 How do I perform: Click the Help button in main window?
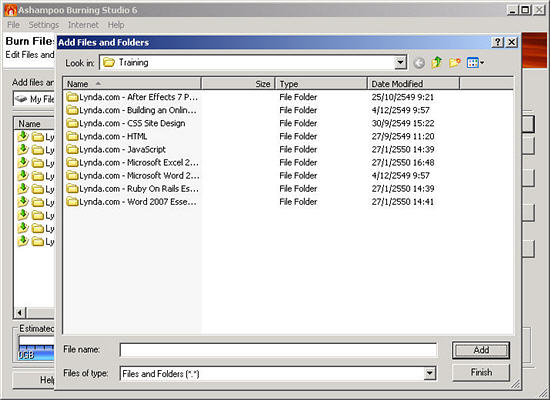pyautogui.click(x=34, y=380)
